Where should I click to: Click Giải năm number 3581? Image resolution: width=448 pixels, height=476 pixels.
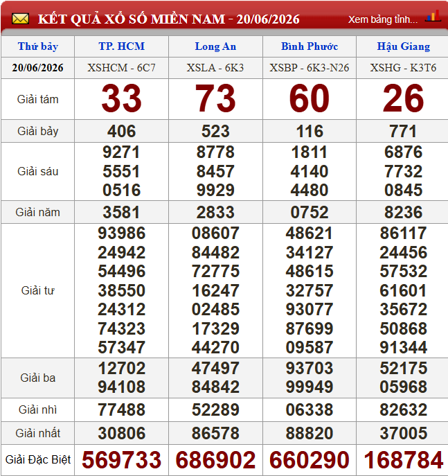122,212
